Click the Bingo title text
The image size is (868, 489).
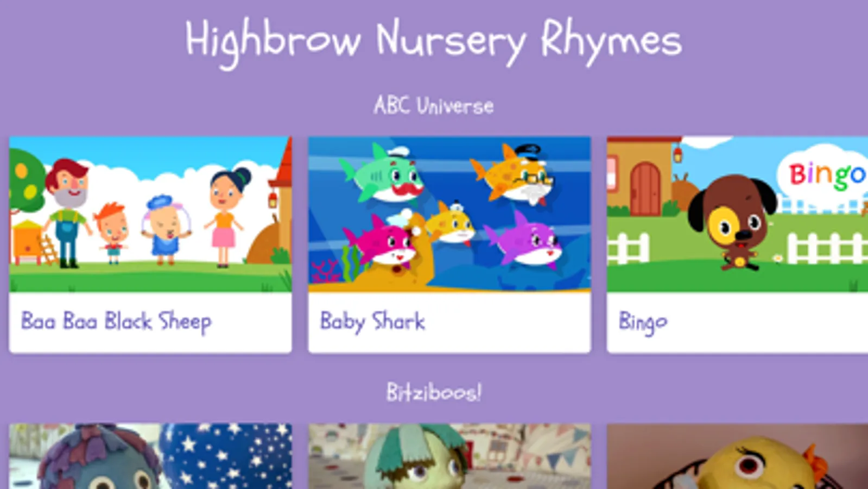(x=643, y=323)
